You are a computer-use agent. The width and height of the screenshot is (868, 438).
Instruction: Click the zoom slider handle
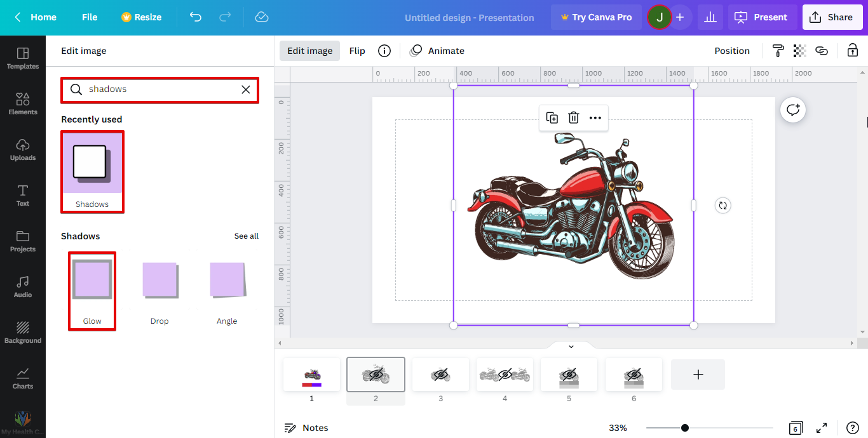pyautogui.click(x=684, y=428)
